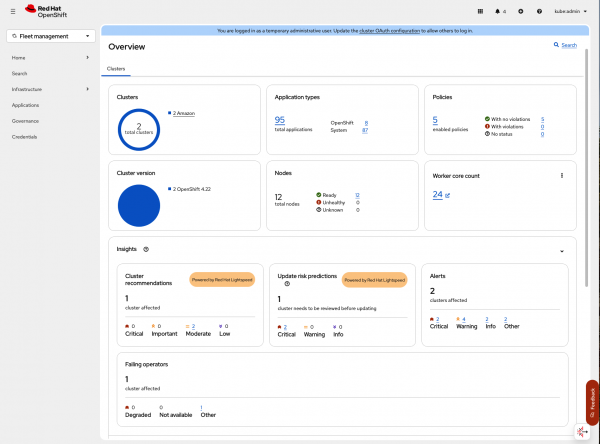The image size is (600, 444).
Task: Click the plus import icon in header
Action: point(521,11)
